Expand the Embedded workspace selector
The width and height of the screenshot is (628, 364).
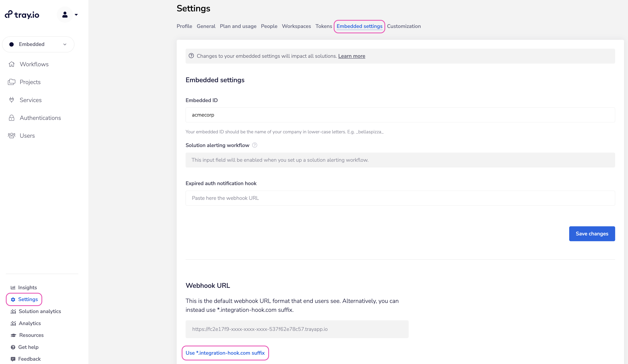tap(38, 44)
